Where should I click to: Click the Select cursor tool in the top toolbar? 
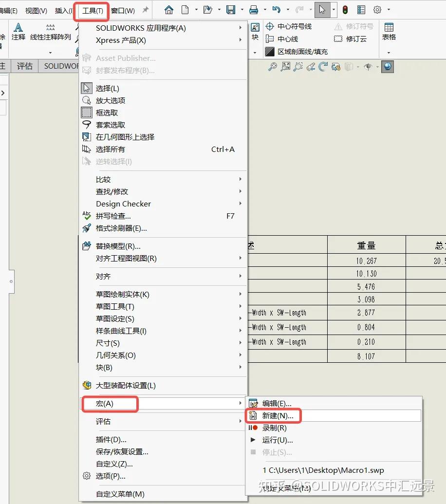coord(322,10)
